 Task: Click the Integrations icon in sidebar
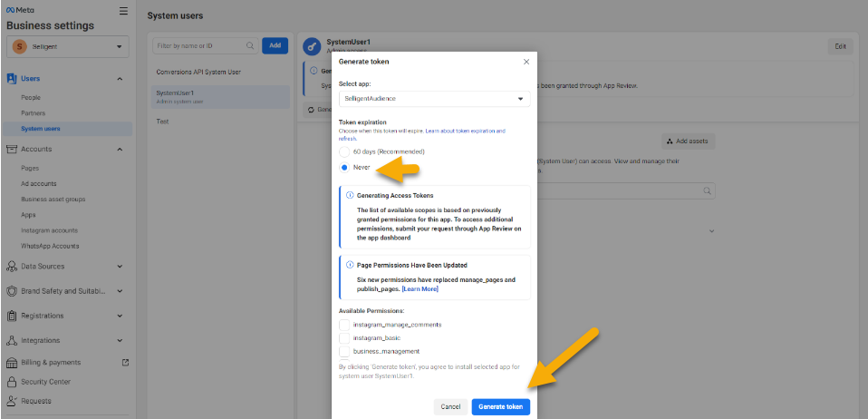click(x=13, y=340)
